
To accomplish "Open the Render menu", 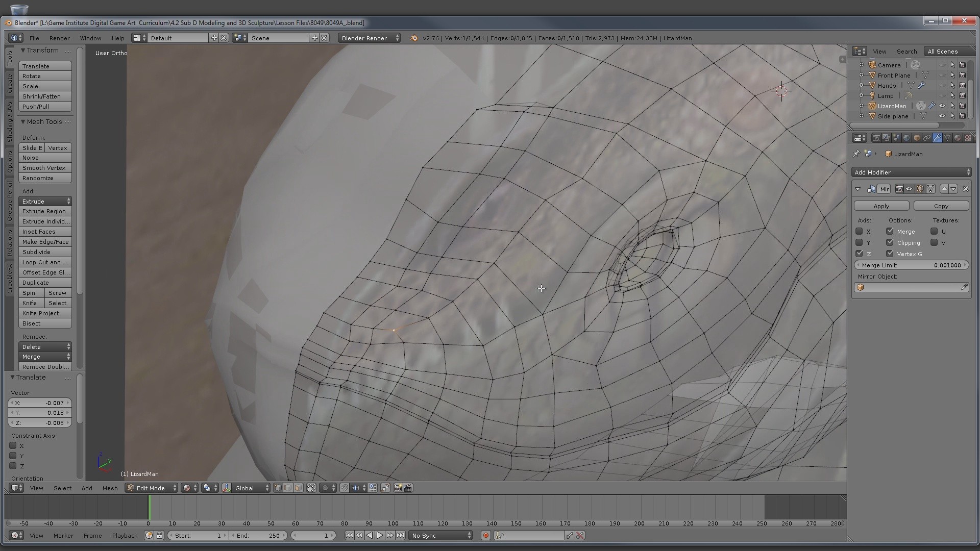I will [60, 38].
